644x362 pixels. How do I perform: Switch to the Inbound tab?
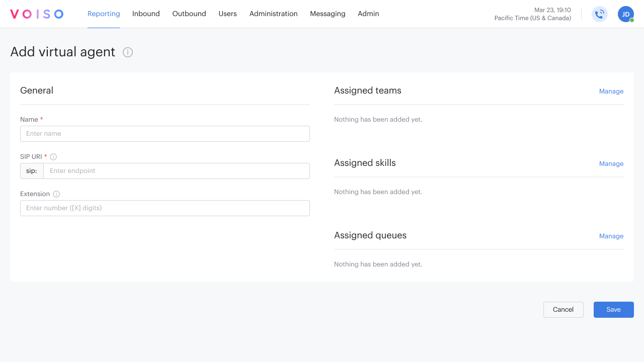(146, 14)
